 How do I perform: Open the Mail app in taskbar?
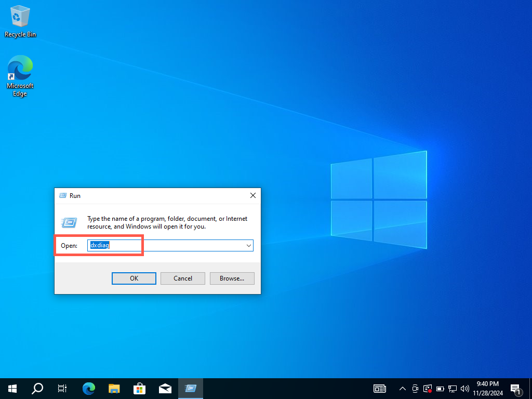click(165, 388)
